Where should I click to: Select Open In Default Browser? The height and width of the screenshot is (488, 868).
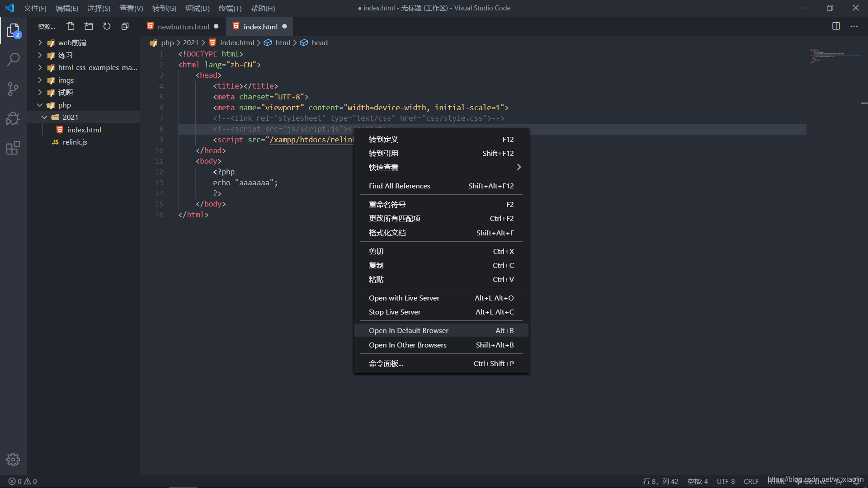pos(441,330)
